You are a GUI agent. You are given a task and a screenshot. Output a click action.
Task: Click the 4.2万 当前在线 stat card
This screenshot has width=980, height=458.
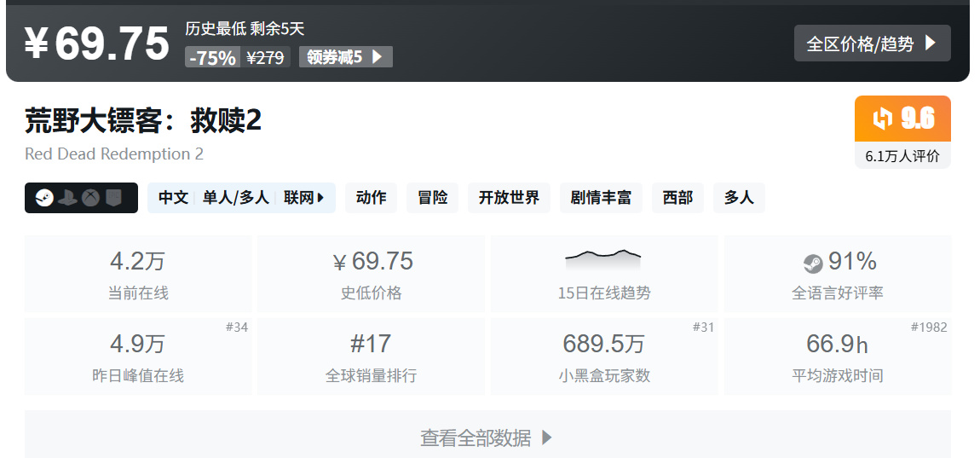(x=138, y=274)
